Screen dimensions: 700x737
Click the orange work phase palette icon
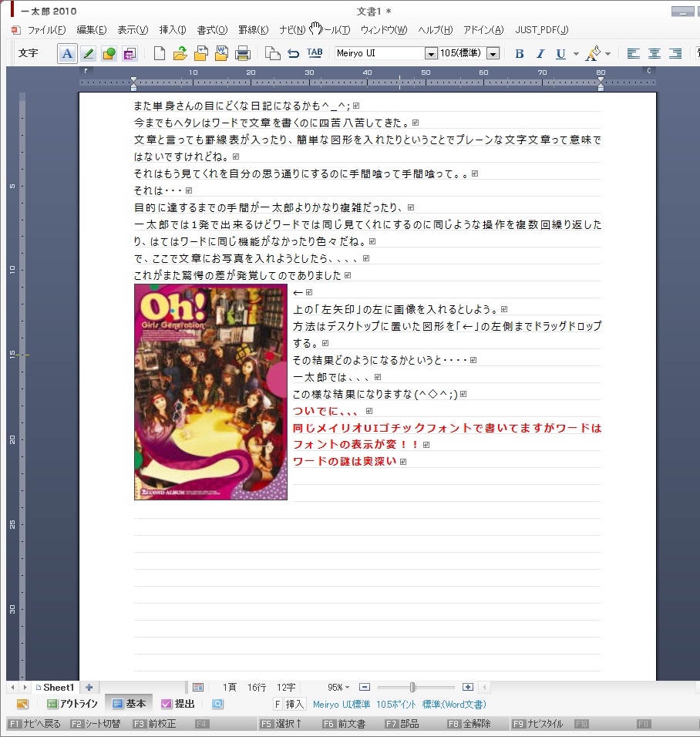point(22,704)
